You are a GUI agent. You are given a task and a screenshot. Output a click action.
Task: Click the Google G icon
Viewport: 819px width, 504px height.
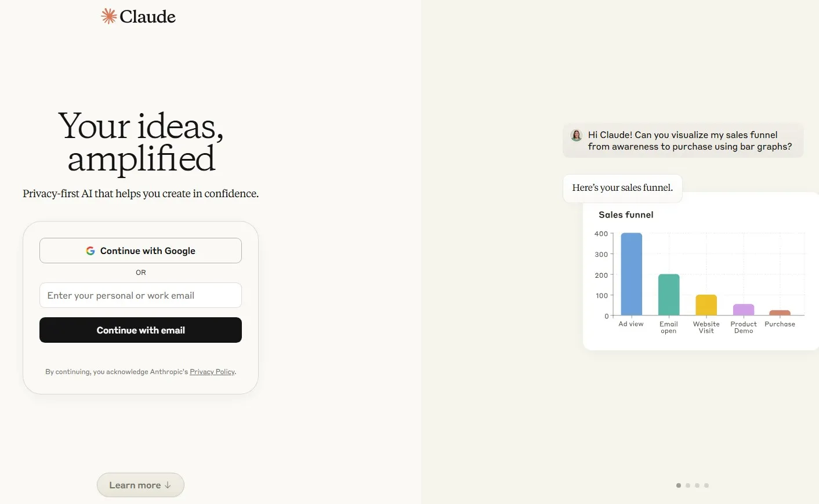pyautogui.click(x=90, y=251)
